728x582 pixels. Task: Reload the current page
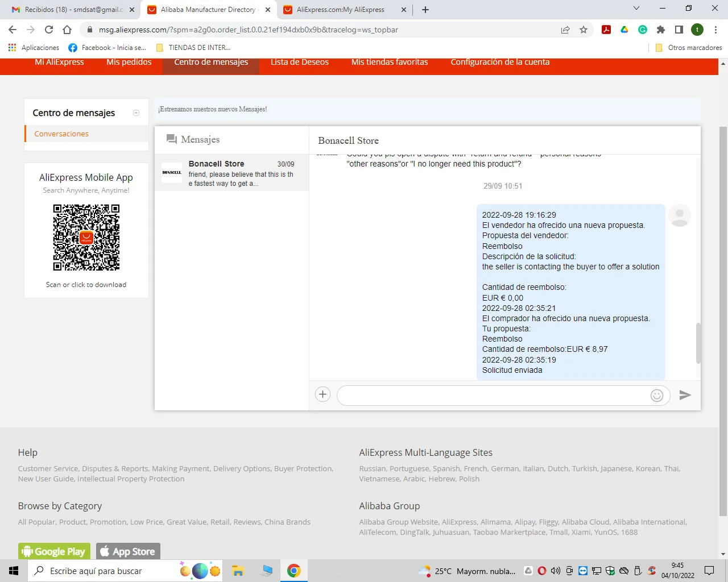click(x=49, y=30)
